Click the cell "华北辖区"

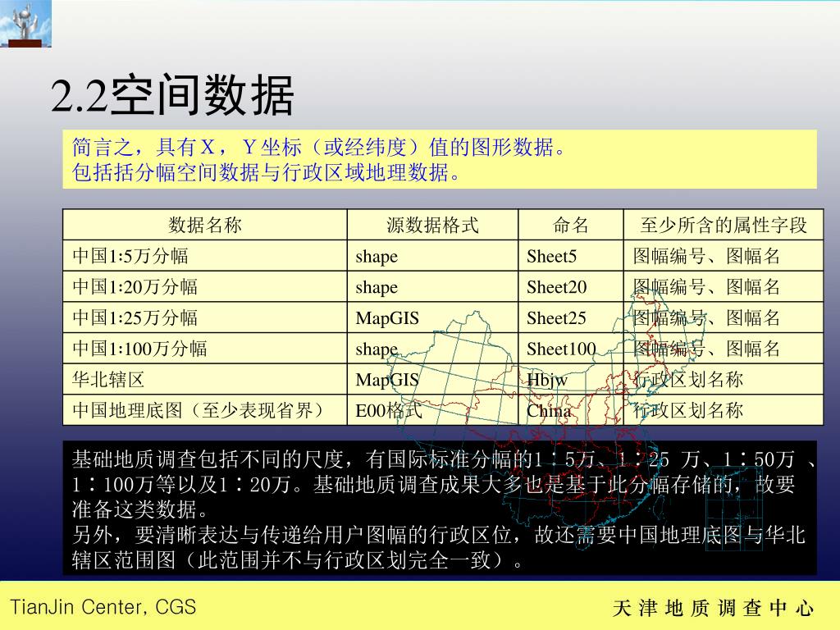205,379
